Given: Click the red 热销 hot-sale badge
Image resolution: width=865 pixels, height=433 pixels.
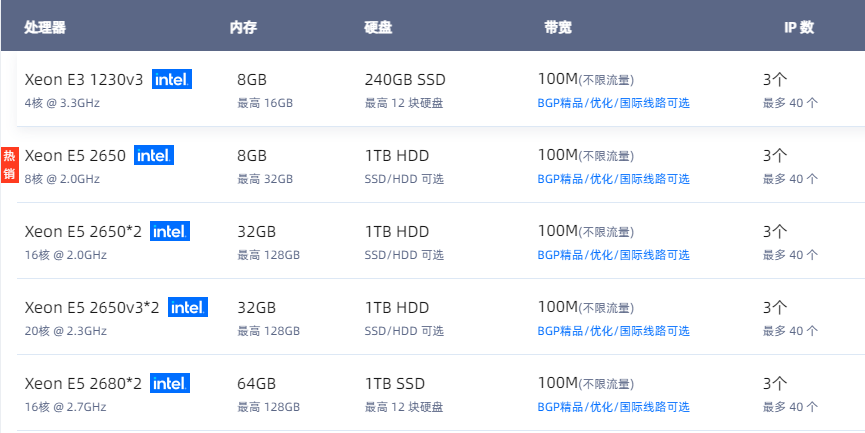Looking at the screenshot, I should (x=9, y=164).
